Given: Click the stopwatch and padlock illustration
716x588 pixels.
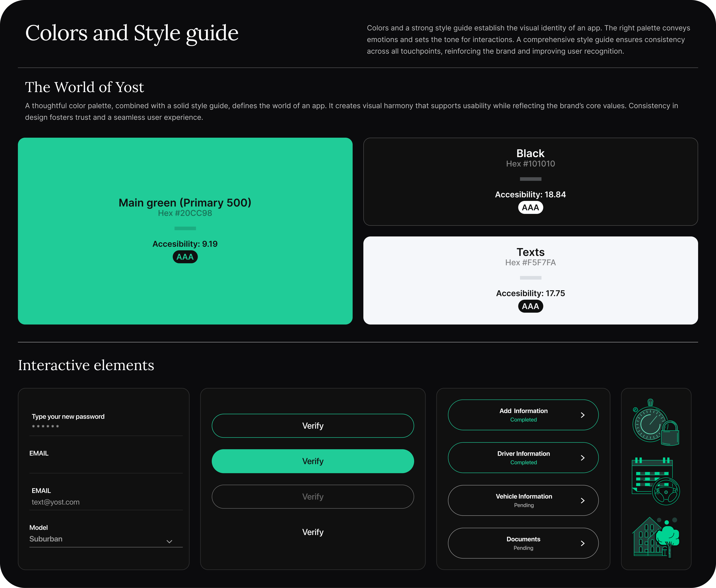Looking at the screenshot, I should 656,422.
